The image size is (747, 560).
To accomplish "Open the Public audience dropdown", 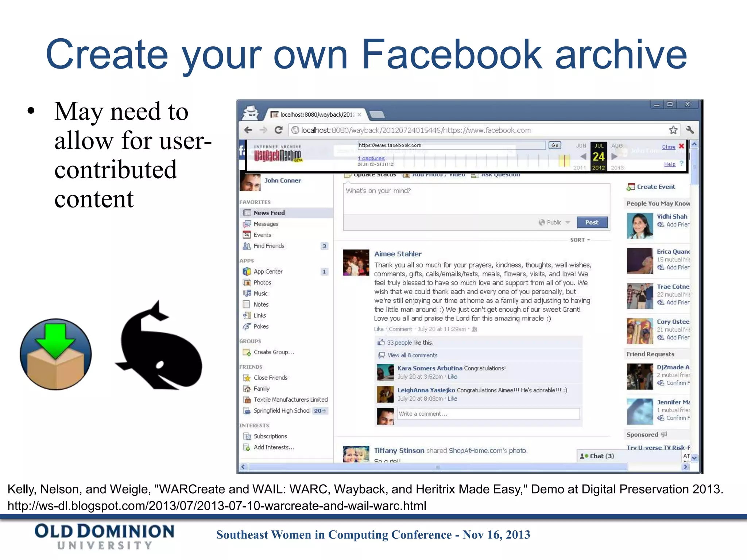I will pos(554,222).
